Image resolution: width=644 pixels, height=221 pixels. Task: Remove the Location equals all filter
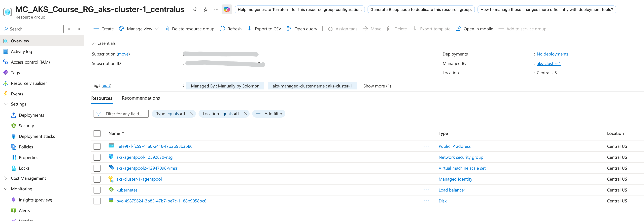pyautogui.click(x=245, y=114)
